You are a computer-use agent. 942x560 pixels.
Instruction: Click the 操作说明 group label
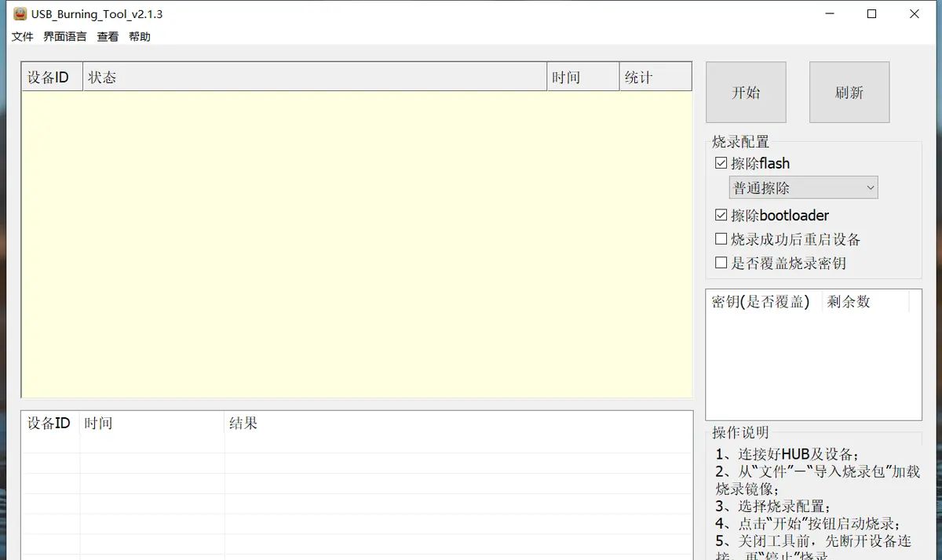[x=740, y=433]
